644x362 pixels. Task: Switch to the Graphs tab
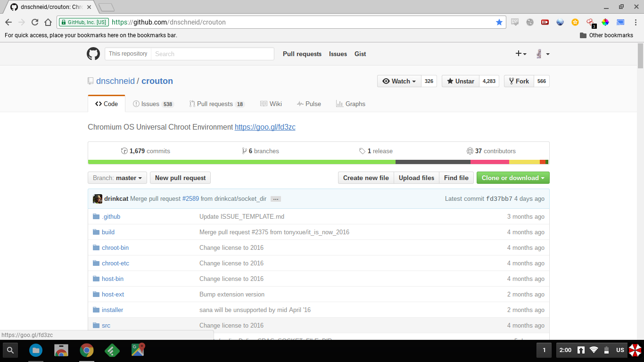tap(350, 104)
